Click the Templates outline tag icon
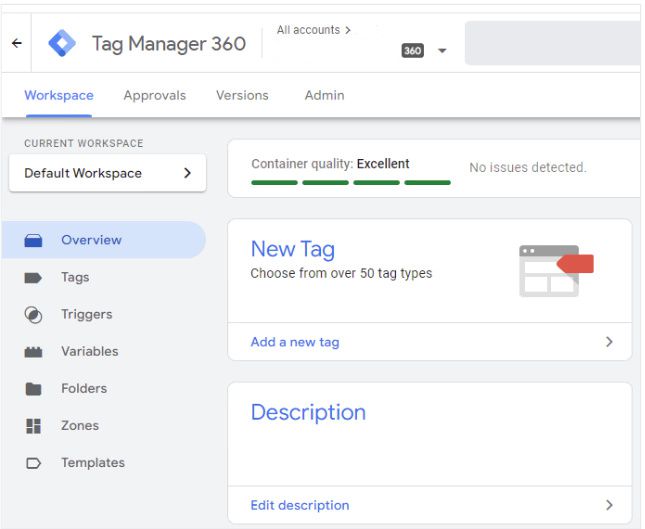 [x=33, y=463]
